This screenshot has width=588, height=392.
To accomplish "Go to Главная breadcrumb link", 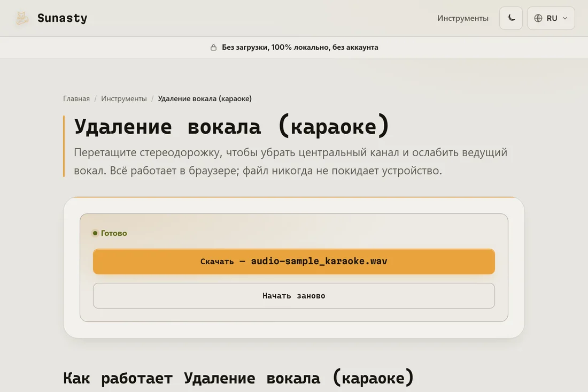I will [x=76, y=98].
